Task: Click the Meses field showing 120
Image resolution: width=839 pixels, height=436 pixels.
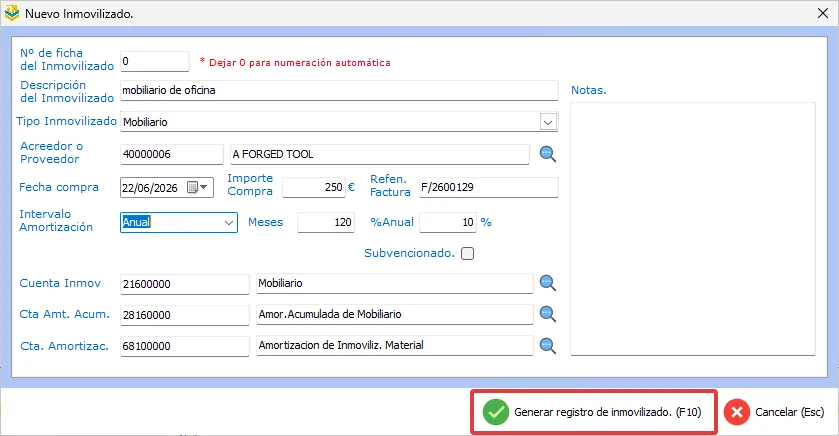Action: 326,223
